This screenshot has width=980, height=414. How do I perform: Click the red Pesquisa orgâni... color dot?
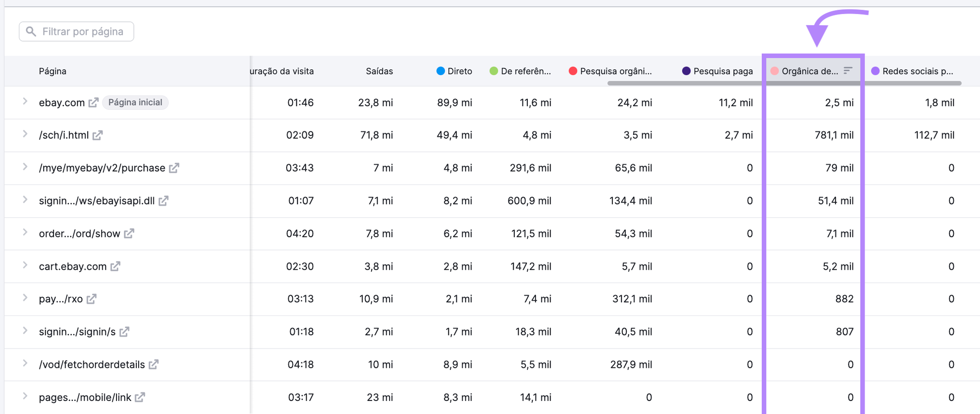tap(573, 71)
